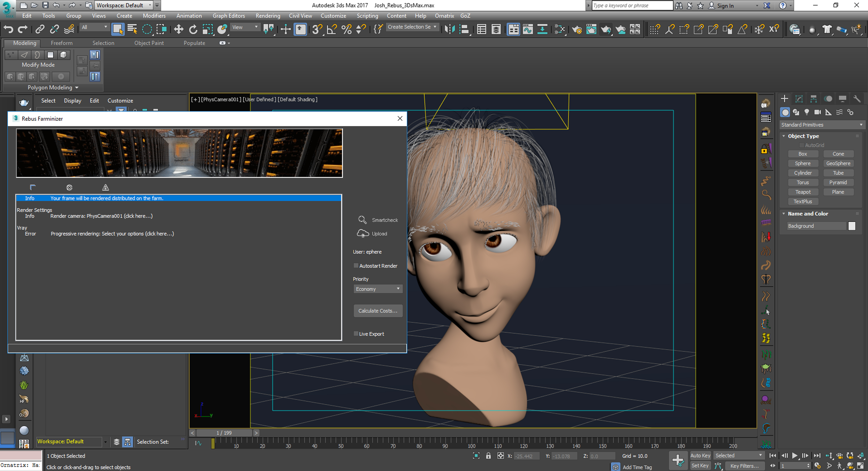Toggle the Angle Snap icon
Viewport: 868px width, 471px height.
[x=332, y=29]
